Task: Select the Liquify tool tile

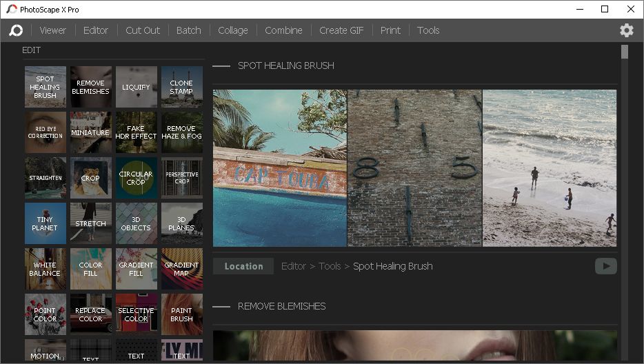Action: 137,87
